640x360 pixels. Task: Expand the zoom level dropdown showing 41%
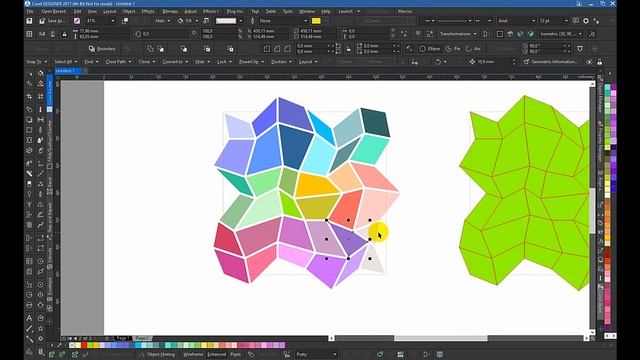point(113,21)
